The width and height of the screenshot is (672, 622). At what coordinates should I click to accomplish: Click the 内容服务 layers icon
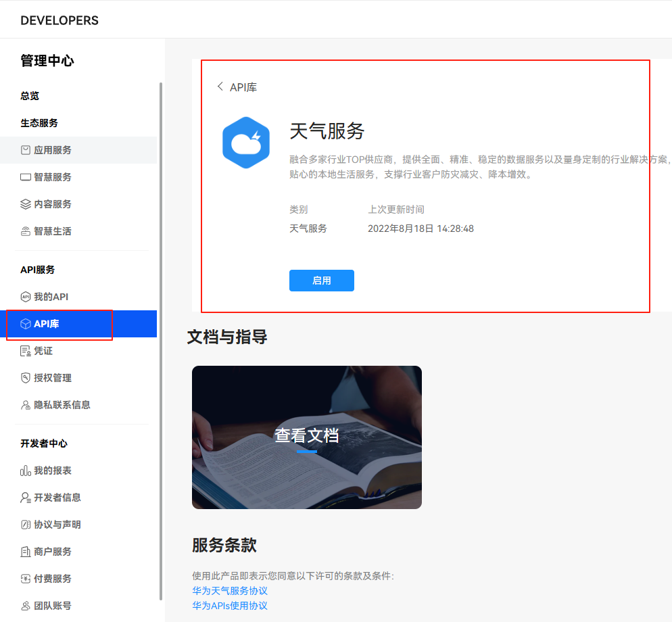tap(26, 204)
